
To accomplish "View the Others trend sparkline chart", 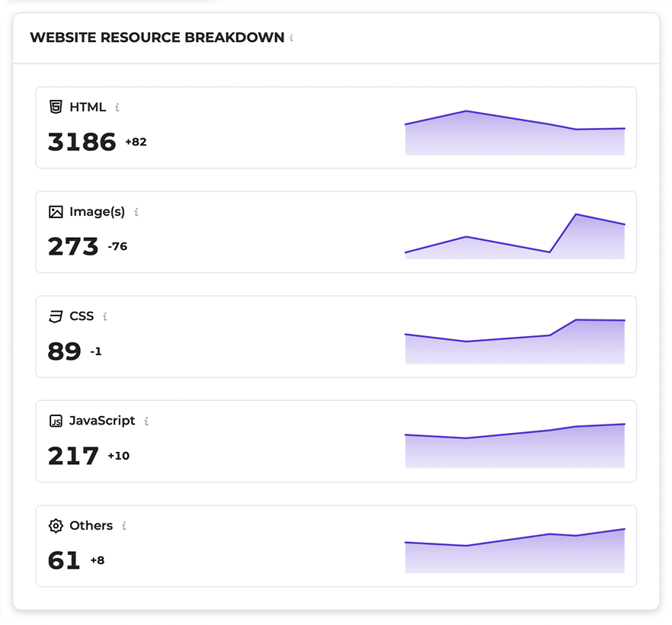I will 514,552.
